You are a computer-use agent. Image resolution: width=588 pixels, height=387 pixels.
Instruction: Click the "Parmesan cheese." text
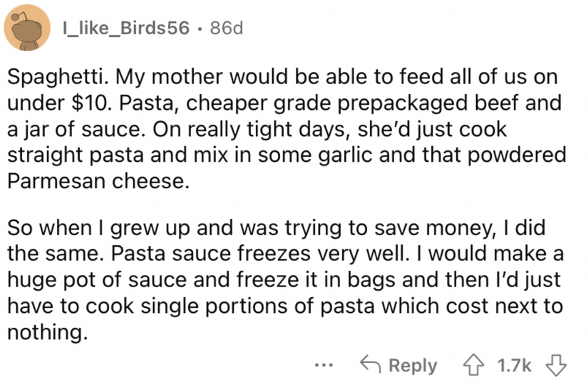click(x=99, y=181)
